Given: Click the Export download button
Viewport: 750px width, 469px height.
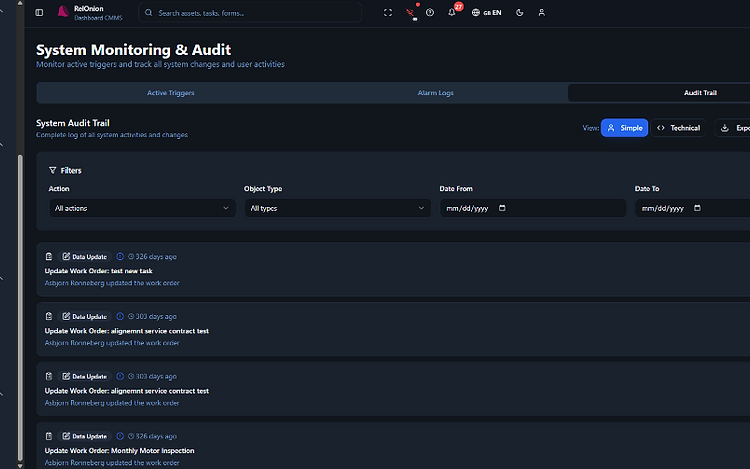Looking at the screenshot, I should tap(732, 128).
